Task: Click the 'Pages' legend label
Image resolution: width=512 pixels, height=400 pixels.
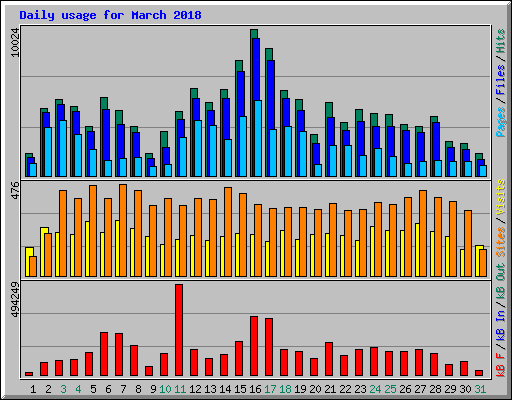Action: point(501,122)
